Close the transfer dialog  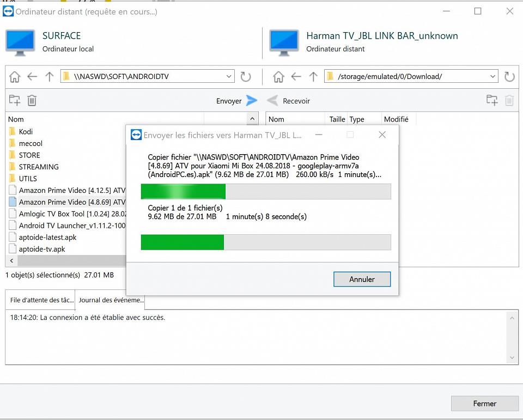click(x=382, y=135)
